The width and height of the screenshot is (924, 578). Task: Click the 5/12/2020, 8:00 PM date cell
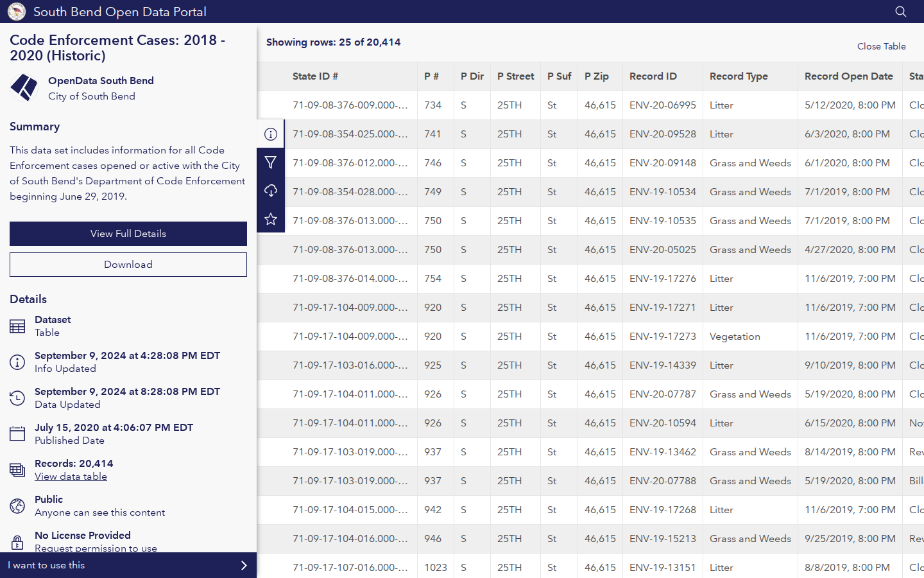tap(850, 105)
